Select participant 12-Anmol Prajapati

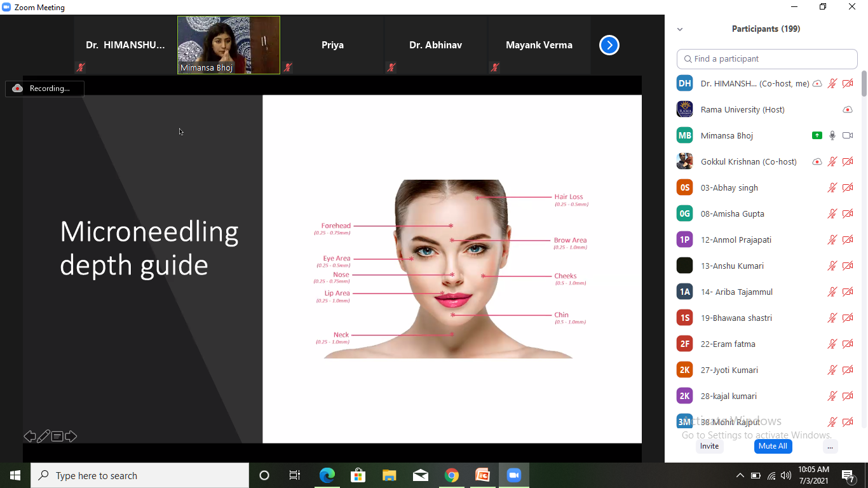(x=766, y=240)
